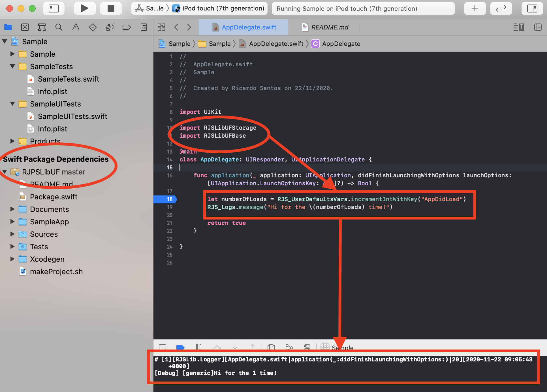Click the Run (play) button
Screen dimensions: 547x392
pos(84,8)
